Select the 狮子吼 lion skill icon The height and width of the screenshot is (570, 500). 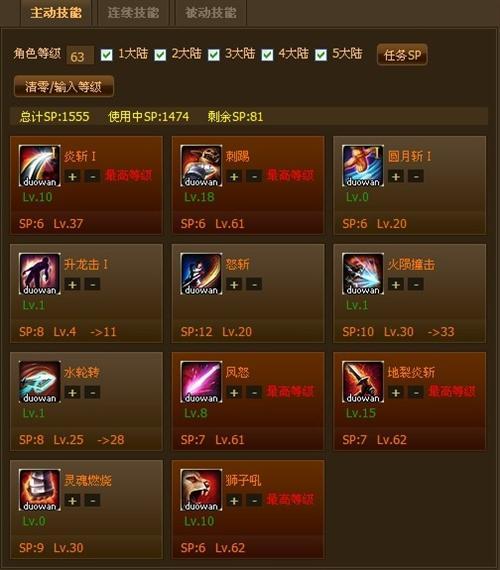click(201, 490)
